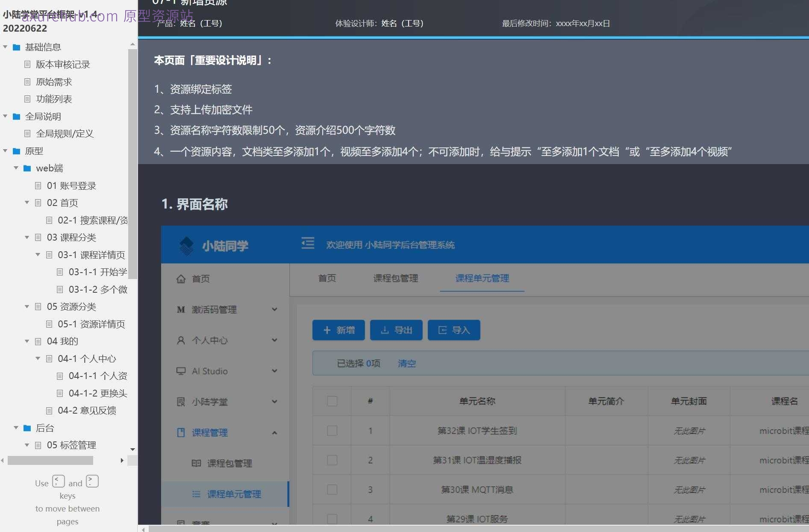The width and height of the screenshot is (809, 532).
Task: Select the 课程包管理 submenu icon
Action: [x=197, y=463]
